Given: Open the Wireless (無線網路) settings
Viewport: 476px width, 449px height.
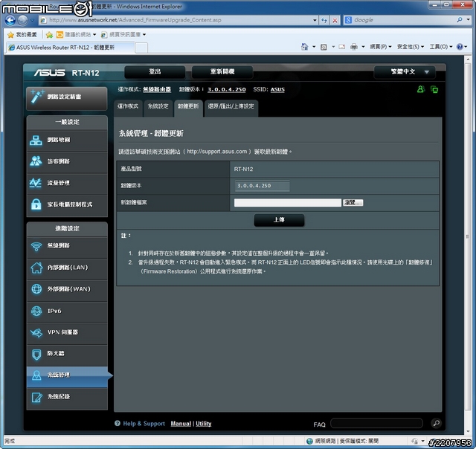Looking at the screenshot, I should pyautogui.click(x=67, y=246).
